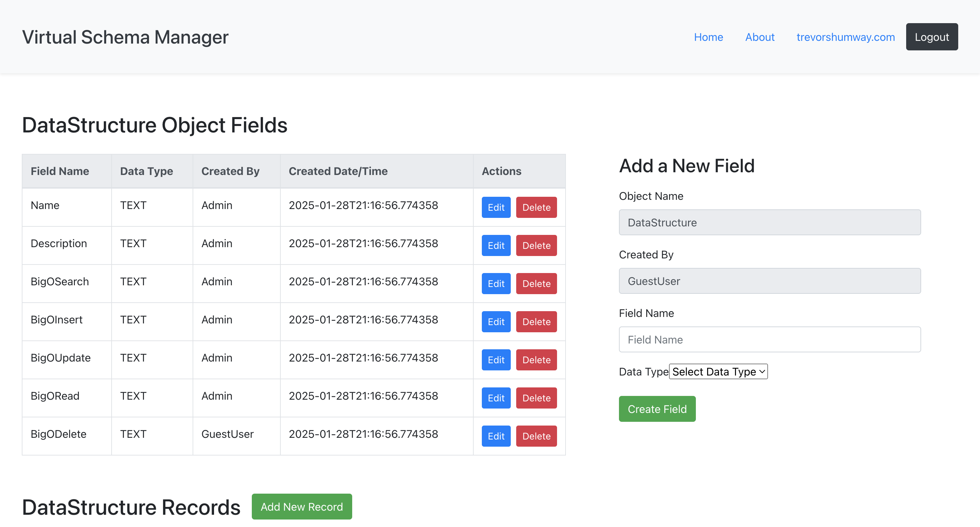Click the Create Field button

(x=657, y=409)
